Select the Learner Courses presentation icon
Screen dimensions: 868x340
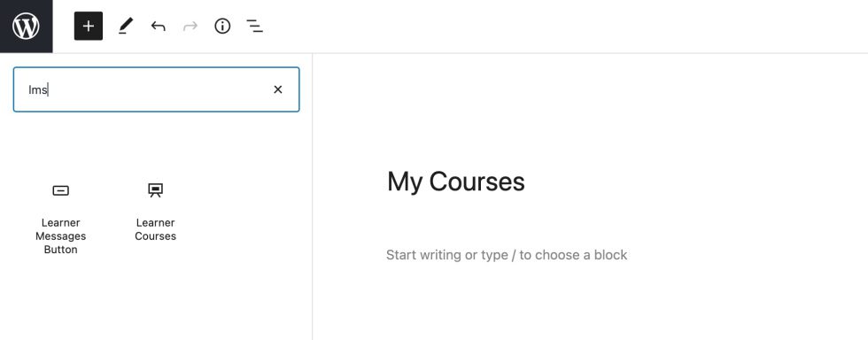coord(156,190)
